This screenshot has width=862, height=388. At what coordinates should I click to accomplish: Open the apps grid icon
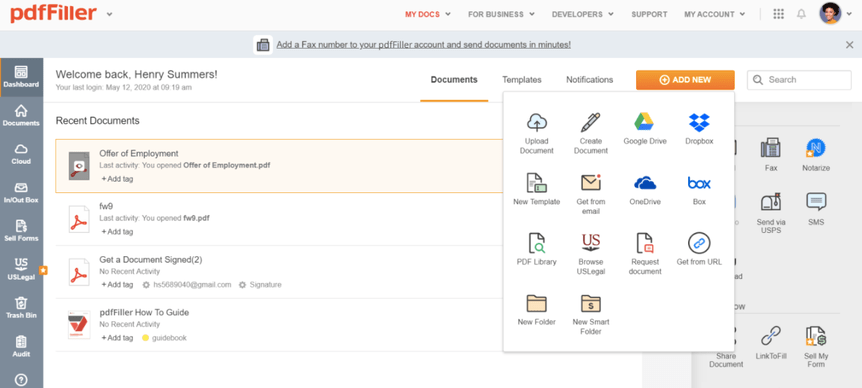pyautogui.click(x=778, y=14)
